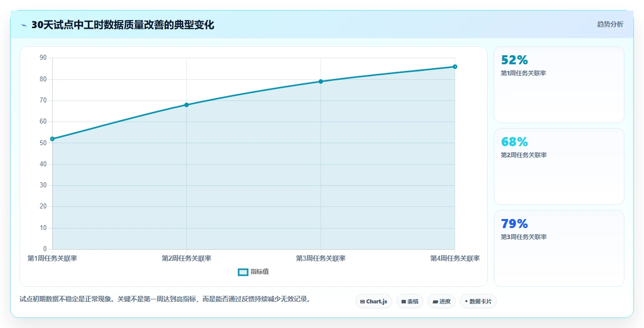
Task: Click the week 3 data point at 79
Action: [320, 81]
